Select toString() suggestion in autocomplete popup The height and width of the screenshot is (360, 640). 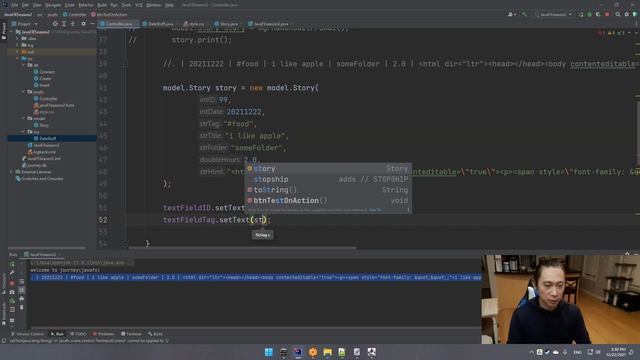point(328,190)
